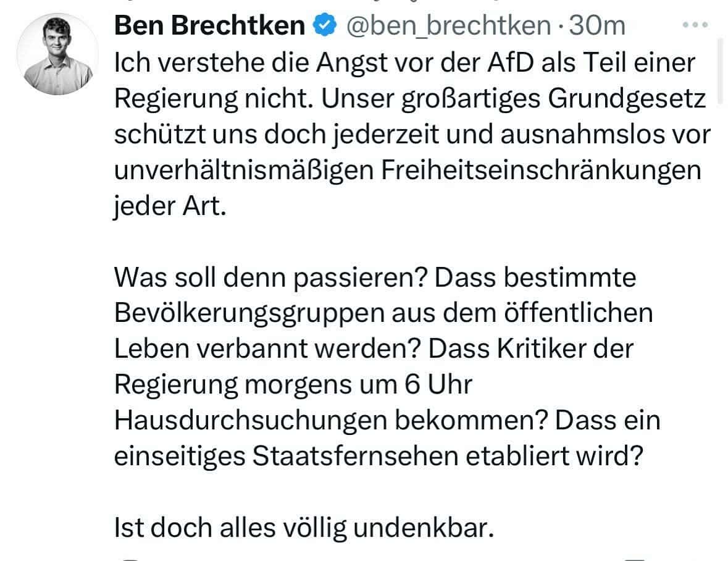728x561 pixels.
Task: Click the tweet's opening line "Ich verstehe die Angst"
Action: pyautogui.click(x=246, y=64)
